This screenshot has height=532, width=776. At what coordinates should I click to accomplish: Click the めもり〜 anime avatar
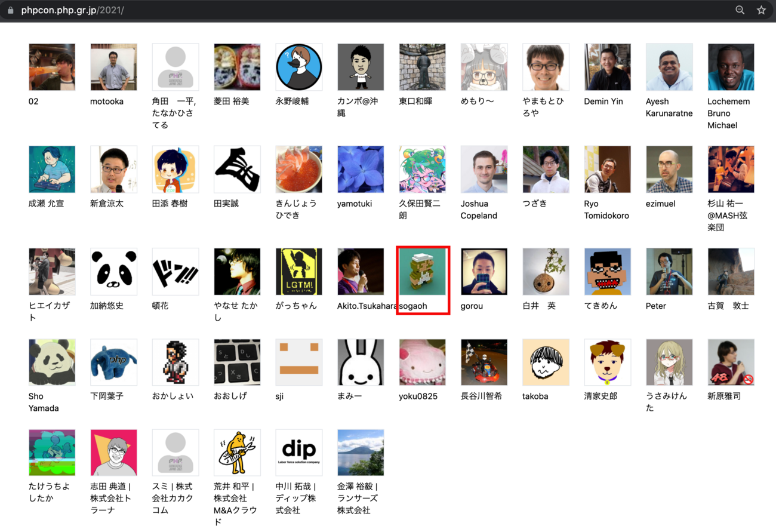pos(484,67)
